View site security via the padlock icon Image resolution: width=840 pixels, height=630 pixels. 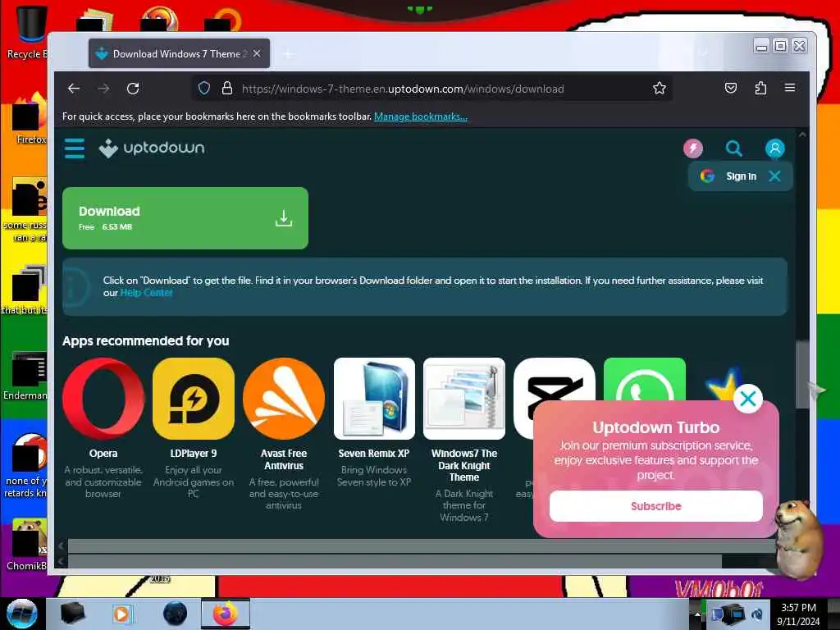[x=227, y=89]
